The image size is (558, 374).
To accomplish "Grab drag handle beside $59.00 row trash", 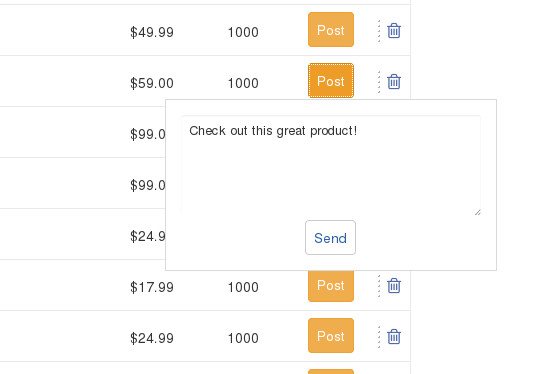I will (379, 82).
